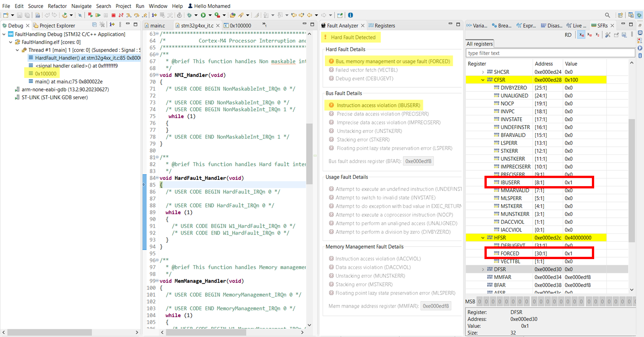The width and height of the screenshot is (644, 337).
Task: Select the New C/C++ Project icon
Action: coord(5,14)
